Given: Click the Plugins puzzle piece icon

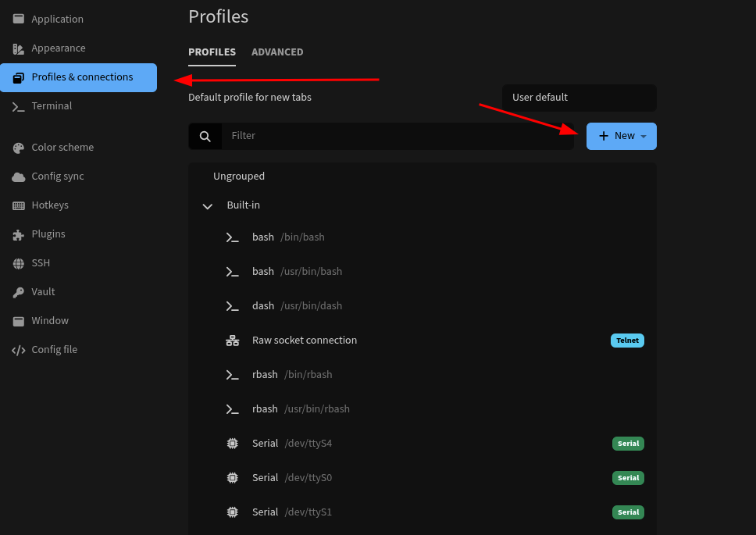Looking at the screenshot, I should 19,234.
